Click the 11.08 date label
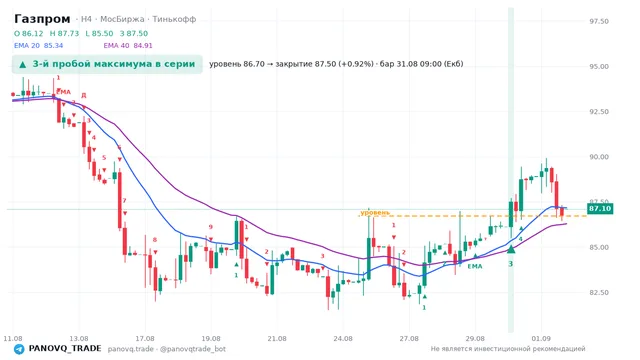Screen dimensions: 640x360 coord(13,338)
